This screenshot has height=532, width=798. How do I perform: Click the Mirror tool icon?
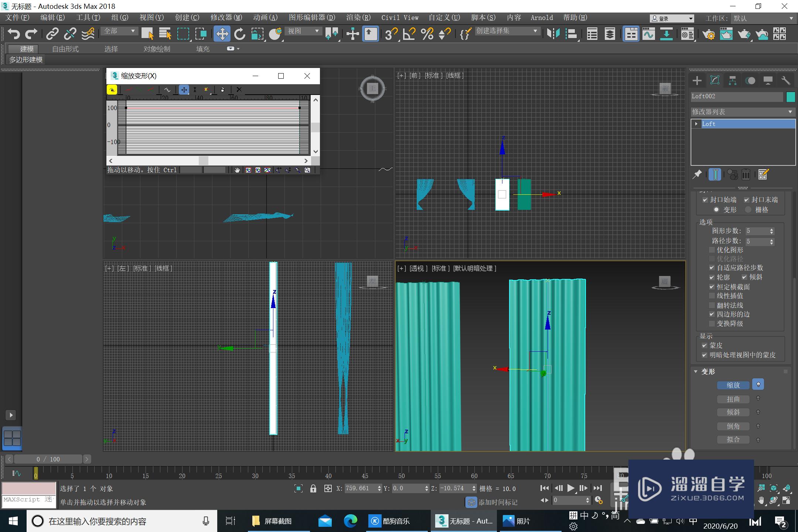point(553,34)
